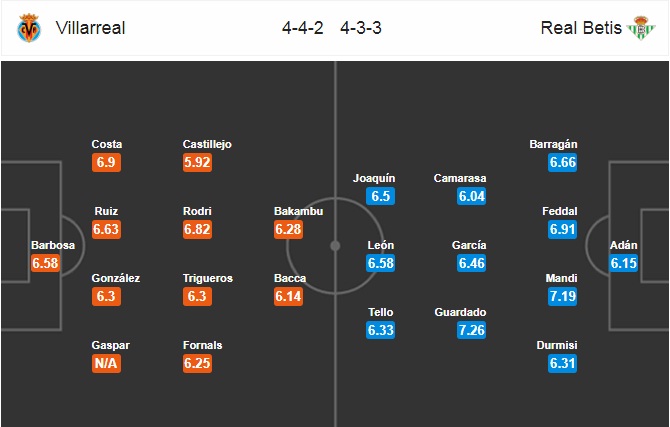Image resolution: width=670 pixels, height=427 pixels.
Task: Click Barbosa's 6.58 rating badge
Action: [45, 263]
